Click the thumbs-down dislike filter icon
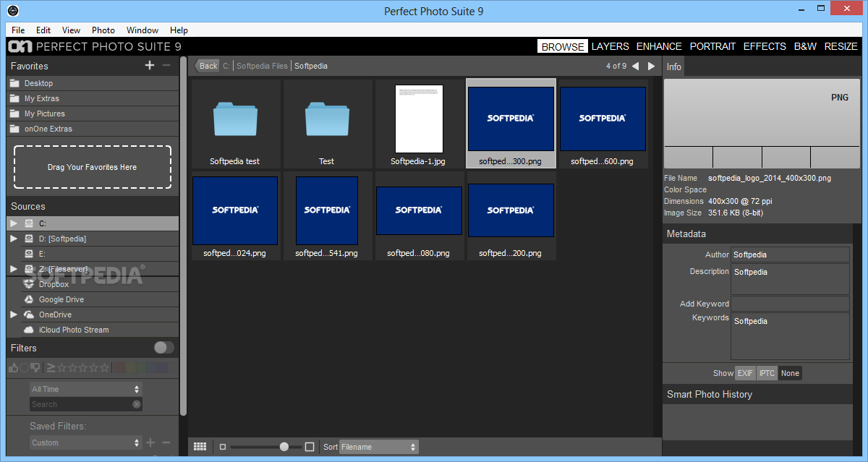 point(35,367)
